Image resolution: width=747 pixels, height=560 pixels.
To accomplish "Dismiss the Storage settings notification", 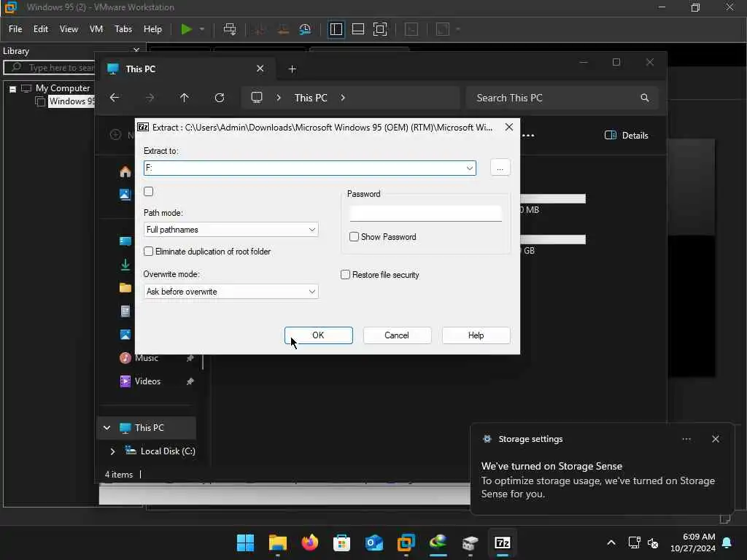I will 715,439.
